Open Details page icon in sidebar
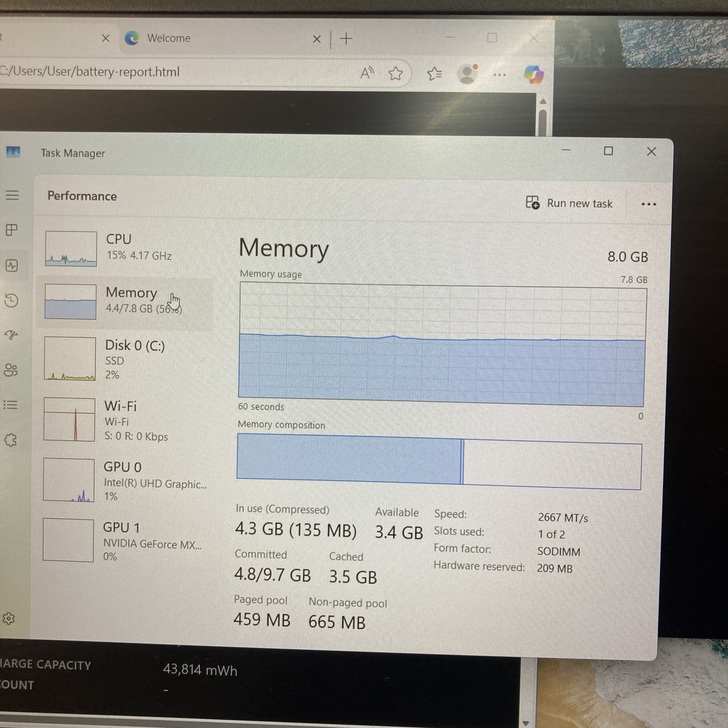The height and width of the screenshot is (728, 728). click(10, 404)
